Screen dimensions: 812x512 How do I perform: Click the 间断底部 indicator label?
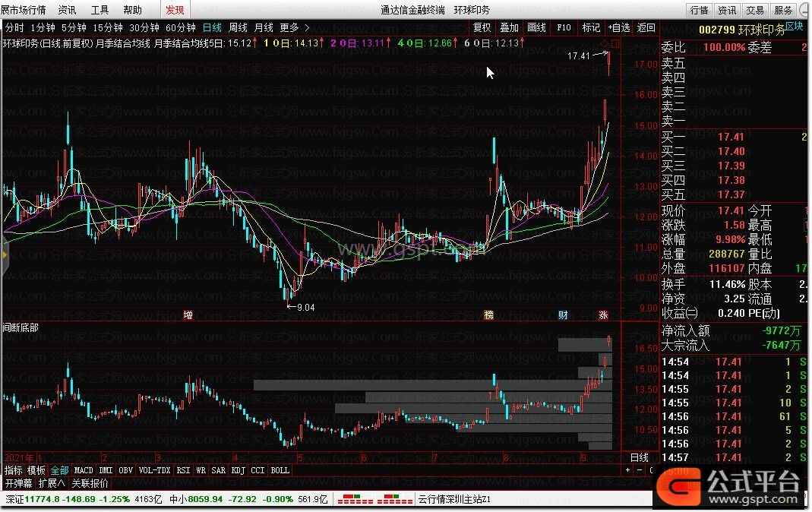(21, 327)
